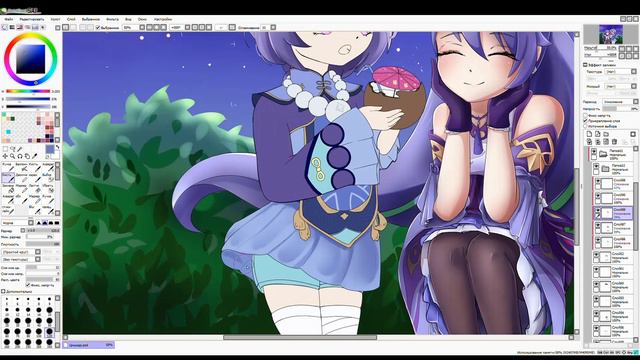Screen dimensions: 640x360
Task: Click the canvas horizontal scrollbar
Action: 300,338
